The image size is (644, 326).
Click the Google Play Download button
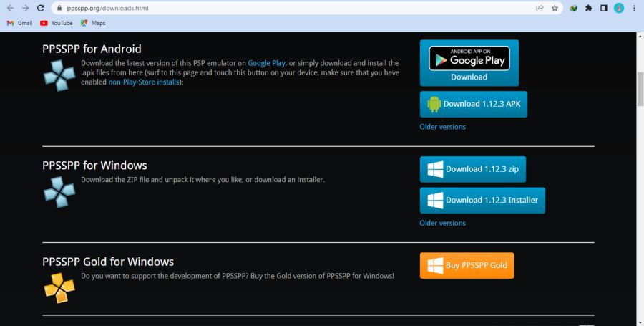coord(469,63)
